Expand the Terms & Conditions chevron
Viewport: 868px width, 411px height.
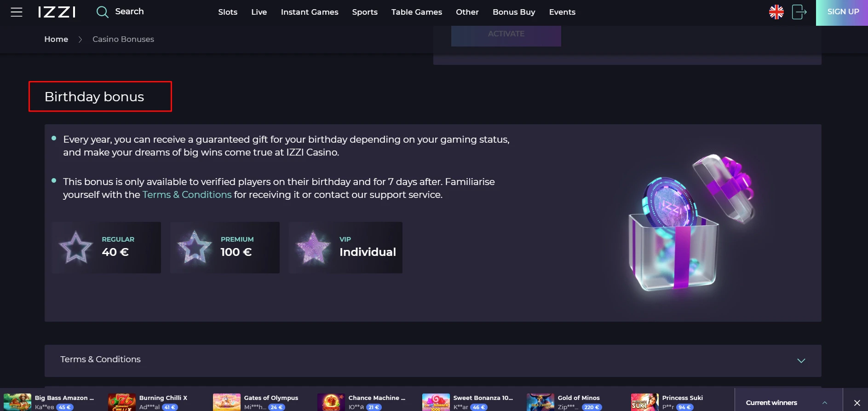[801, 361]
